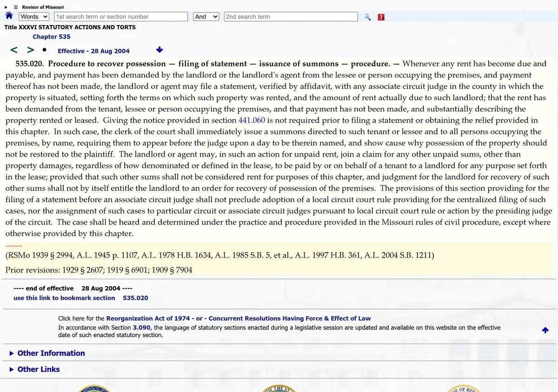Click Title XXXVI Statutory Actions and Torts heading
558x392 pixels.
70,27
